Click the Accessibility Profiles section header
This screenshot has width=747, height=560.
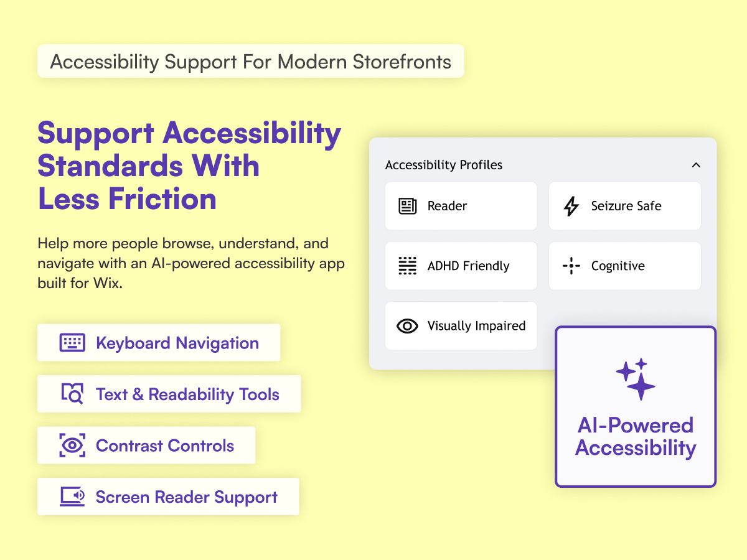tap(444, 165)
